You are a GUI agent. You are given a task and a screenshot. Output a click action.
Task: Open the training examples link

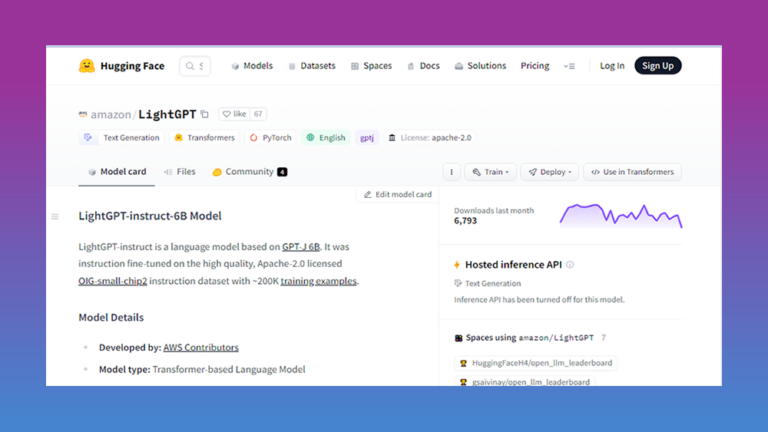tap(318, 281)
